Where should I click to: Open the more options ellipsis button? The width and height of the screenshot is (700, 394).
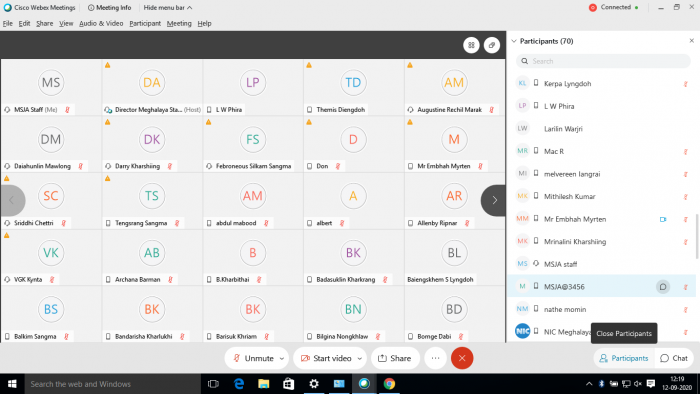point(435,358)
